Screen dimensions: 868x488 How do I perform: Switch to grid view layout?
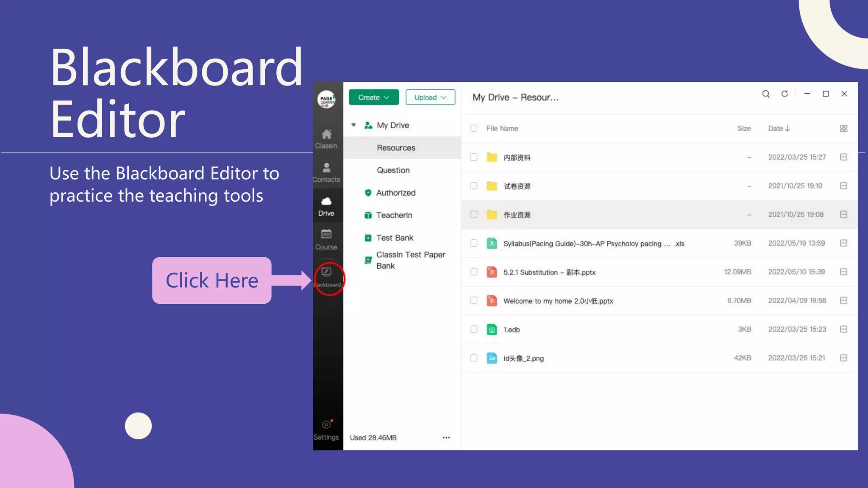click(843, 128)
